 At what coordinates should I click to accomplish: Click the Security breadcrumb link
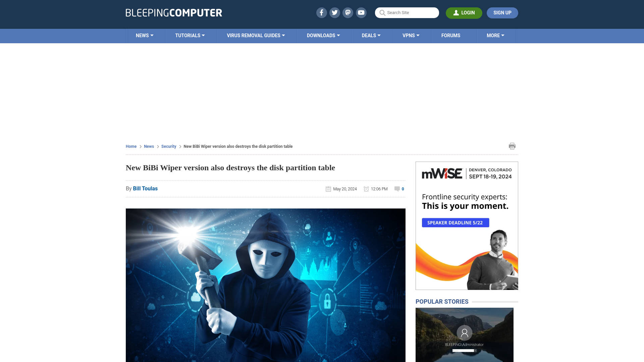168,146
